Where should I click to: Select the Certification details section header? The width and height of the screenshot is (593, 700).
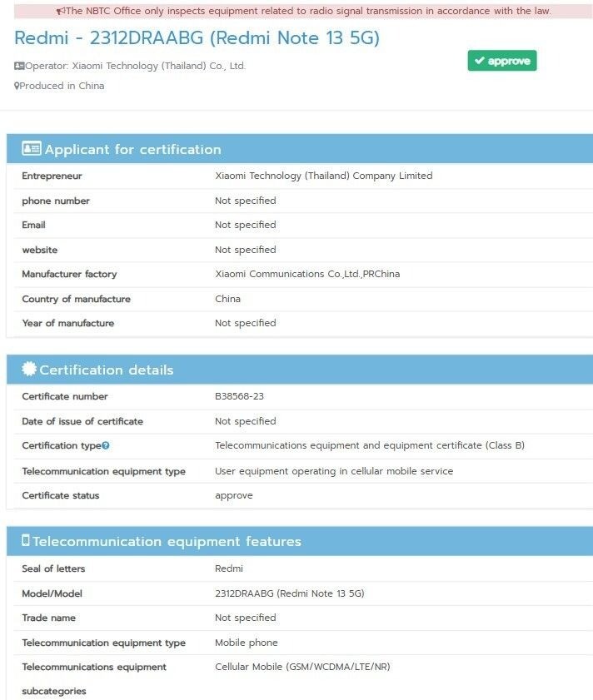[x=299, y=370]
